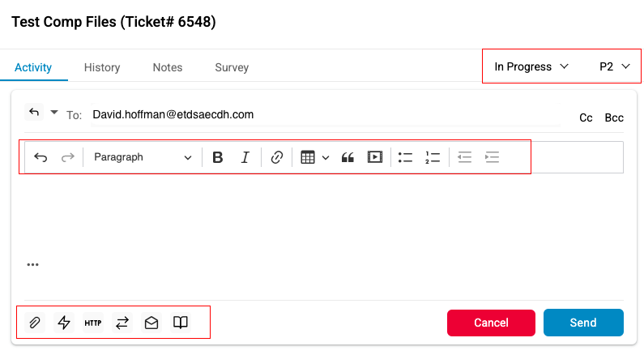644x355 pixels.
Task: Toggle the bulleted list
Action: coord(406,157)
